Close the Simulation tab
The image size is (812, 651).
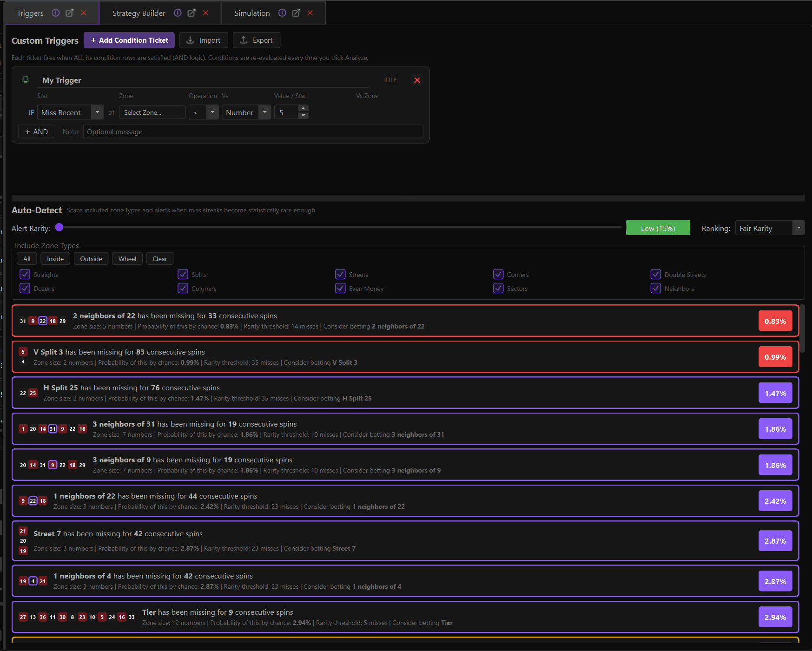coord(310,13)
